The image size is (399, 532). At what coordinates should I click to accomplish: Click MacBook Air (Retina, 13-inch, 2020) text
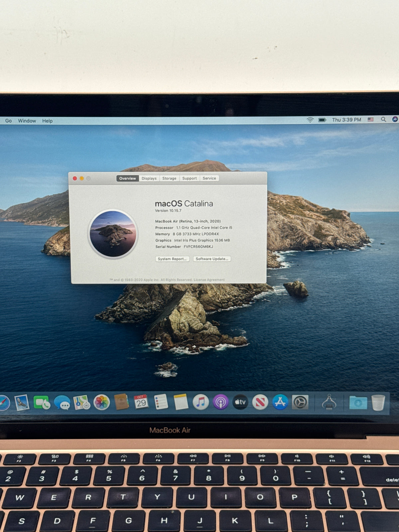coord(188,221)
